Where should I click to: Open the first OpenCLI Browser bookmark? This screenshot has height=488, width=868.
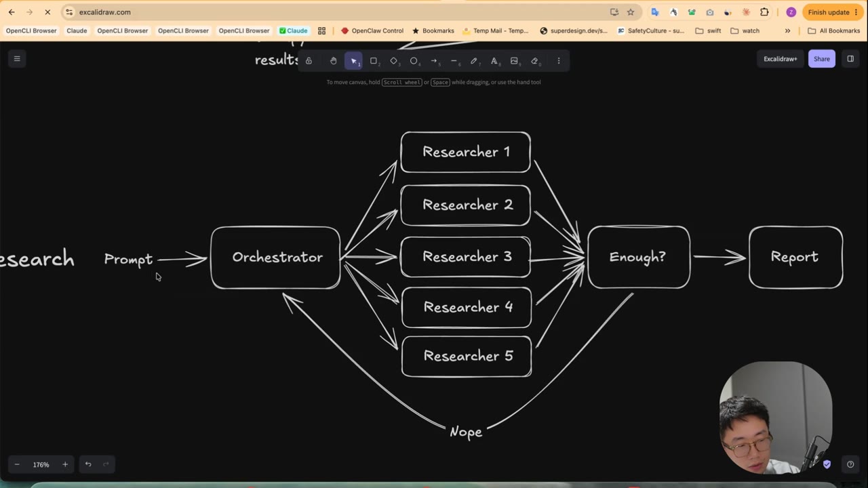click(31, 30)
